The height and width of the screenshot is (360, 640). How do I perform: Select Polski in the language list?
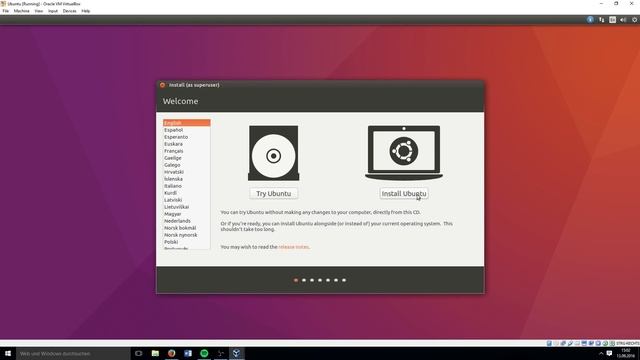click(x=187, y=242)
